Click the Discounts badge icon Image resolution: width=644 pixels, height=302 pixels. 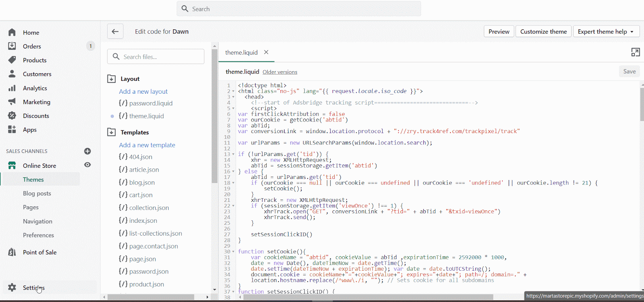click(12, 115)
